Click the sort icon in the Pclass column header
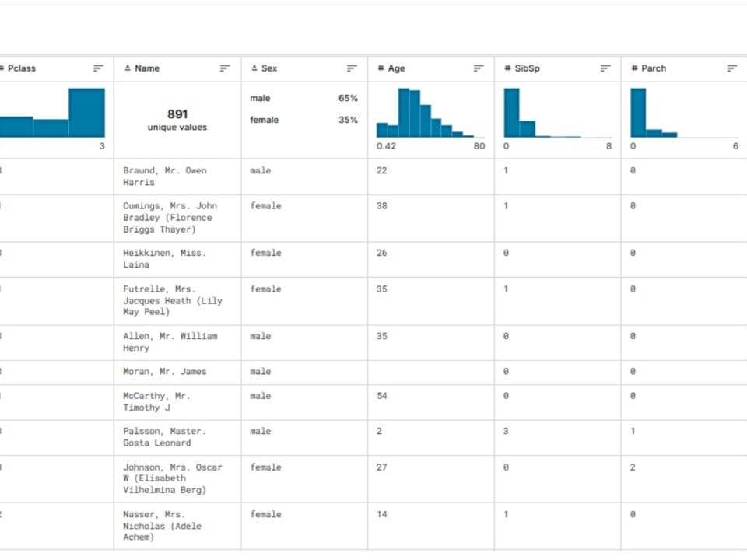 point(98,68)
